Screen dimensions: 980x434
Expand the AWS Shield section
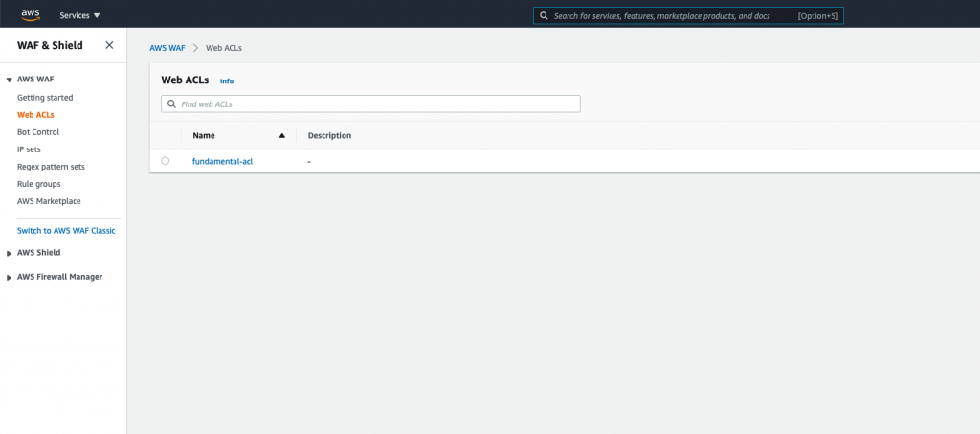click(x=10, y=253)
